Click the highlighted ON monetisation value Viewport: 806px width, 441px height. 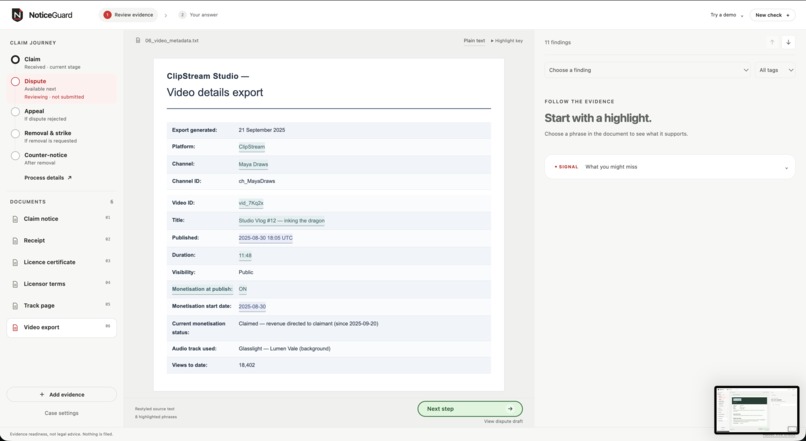point(243,289)
